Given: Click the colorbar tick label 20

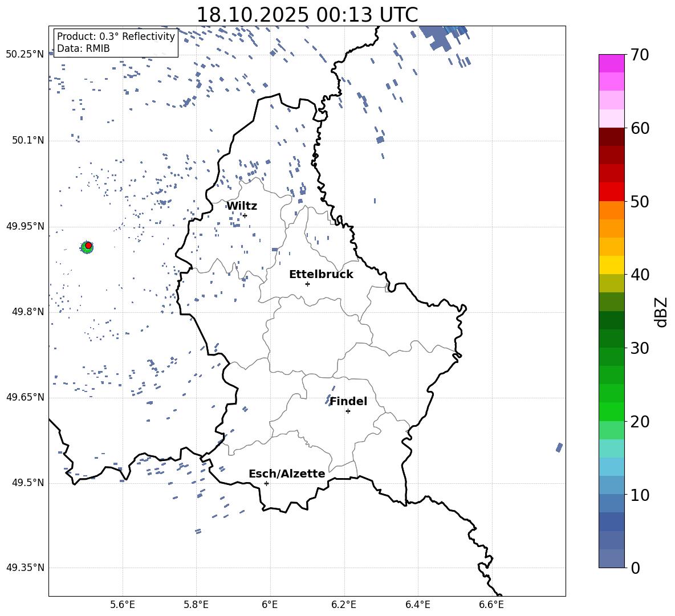Looking at the screenshot, I should (x=640, y=422).
